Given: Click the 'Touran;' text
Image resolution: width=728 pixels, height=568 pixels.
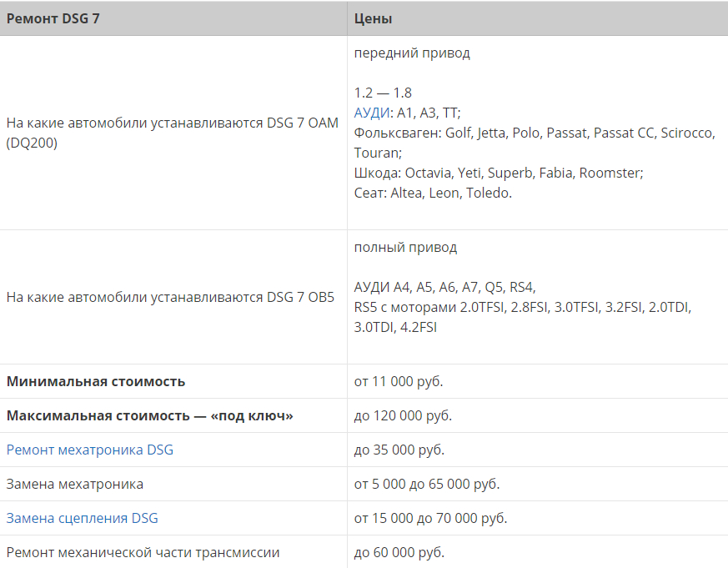Looking at the screenshot, I should (378, 153).
